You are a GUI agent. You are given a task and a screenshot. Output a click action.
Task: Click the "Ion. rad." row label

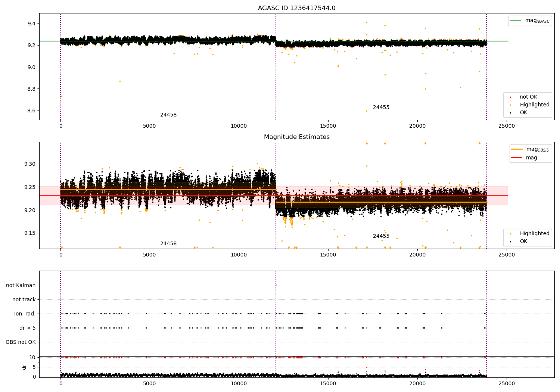(25, 314)
